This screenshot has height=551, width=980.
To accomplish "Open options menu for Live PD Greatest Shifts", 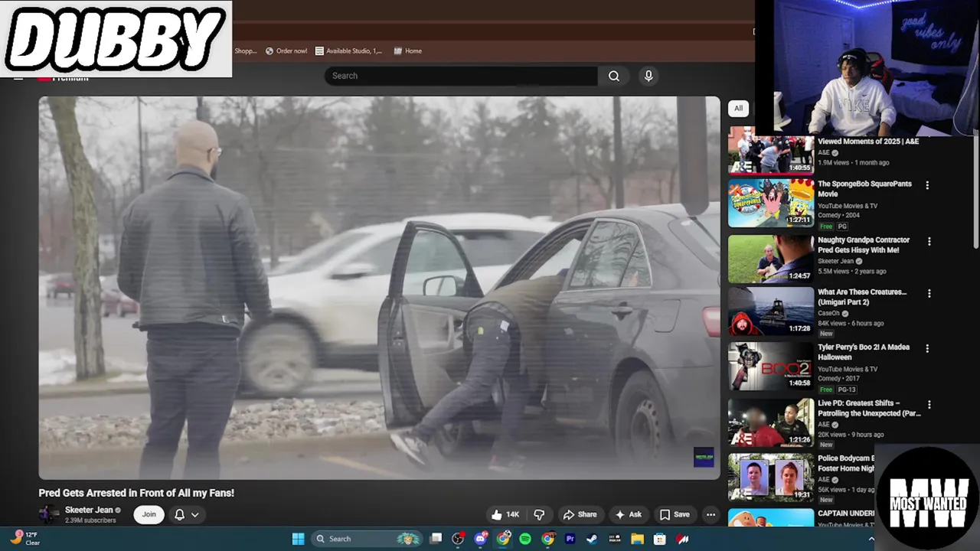I will pos(929,404).
